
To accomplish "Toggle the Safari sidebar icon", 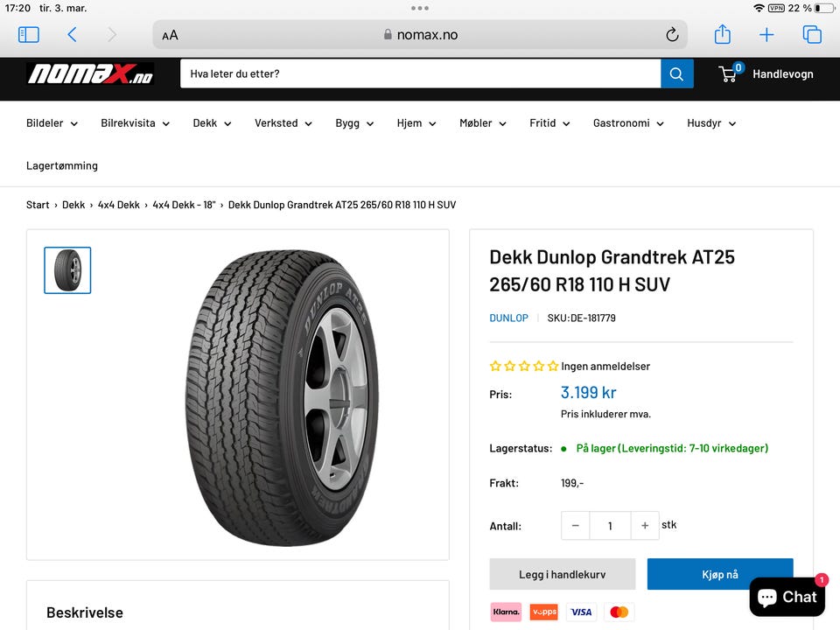I will [28, 35].
